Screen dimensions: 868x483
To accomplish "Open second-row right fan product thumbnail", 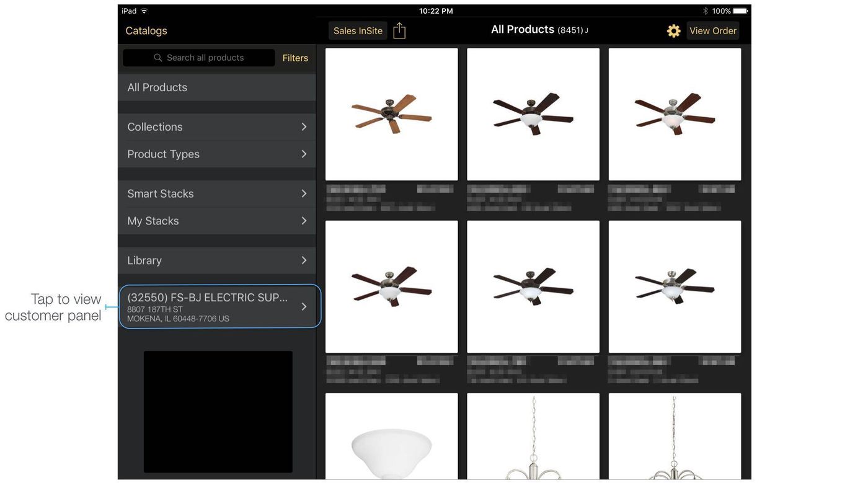I will 675,286.
